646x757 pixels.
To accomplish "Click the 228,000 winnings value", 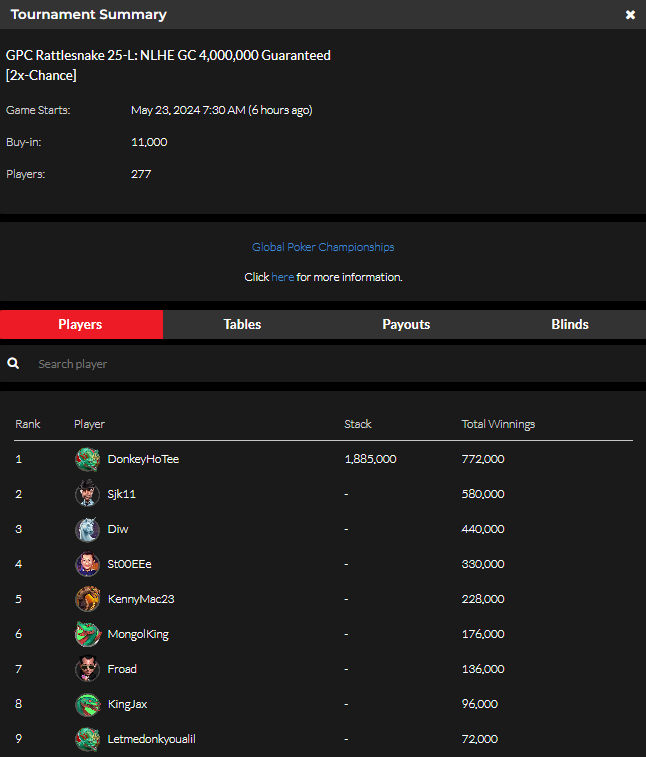I will [483, 599].
